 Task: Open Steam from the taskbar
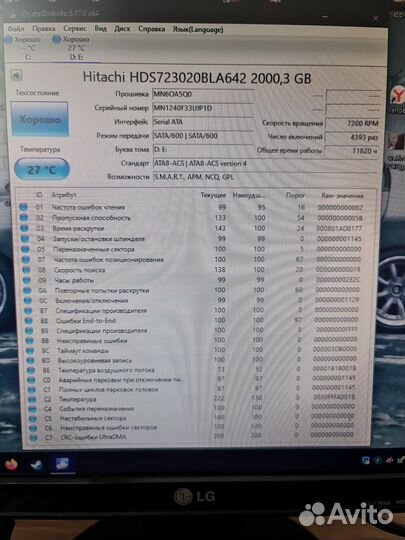(37, 465)
